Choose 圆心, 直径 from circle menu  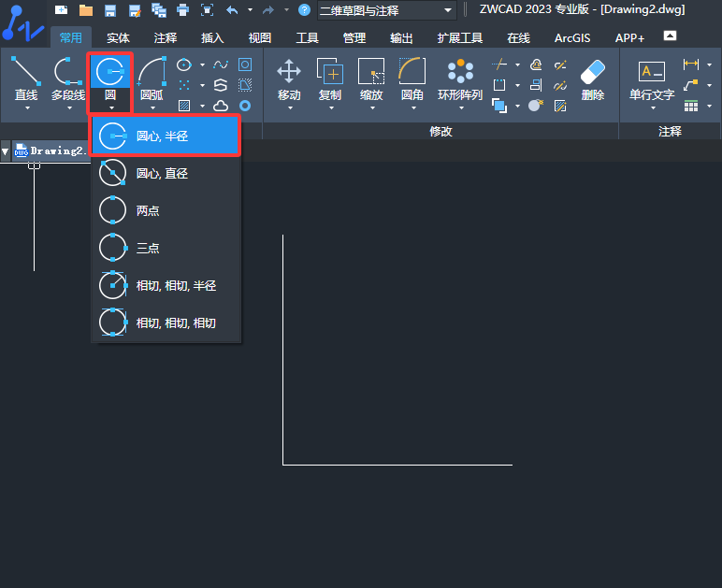[166, 173]
